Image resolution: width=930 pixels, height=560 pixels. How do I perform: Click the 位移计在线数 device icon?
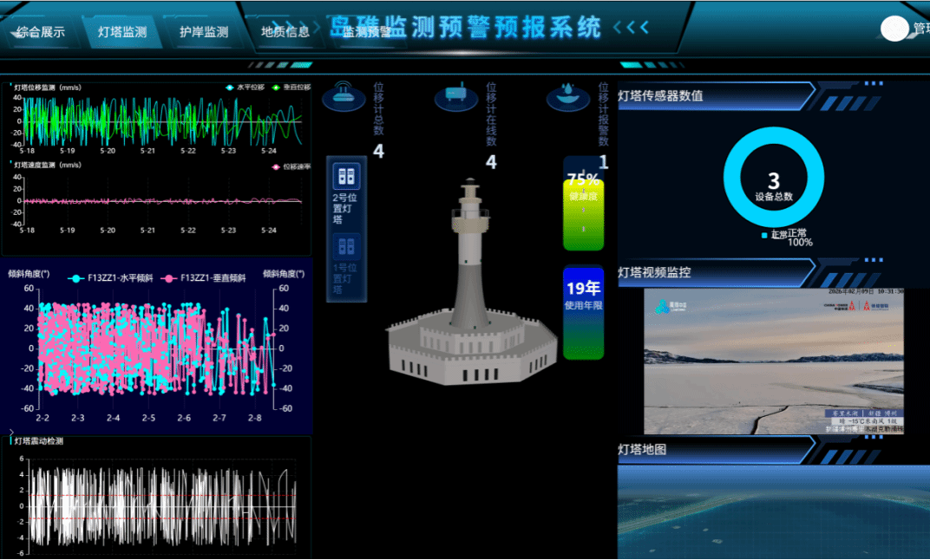coord(456,95)
